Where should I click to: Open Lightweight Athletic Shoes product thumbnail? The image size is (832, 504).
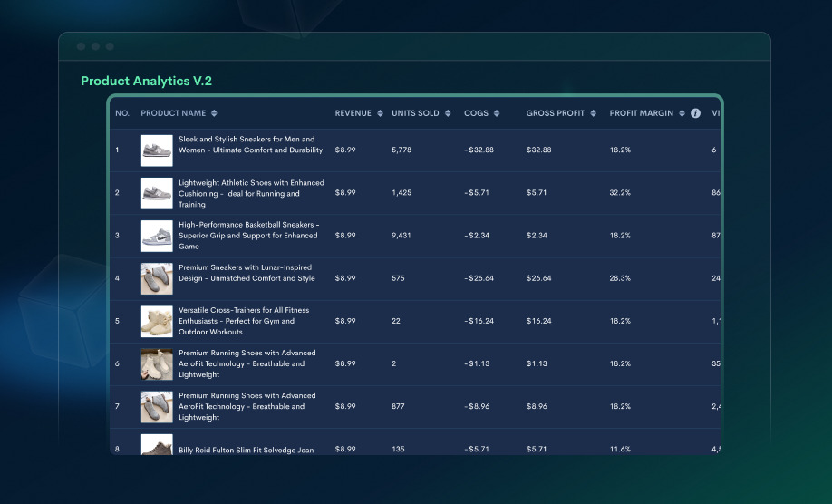click(157, 193)
